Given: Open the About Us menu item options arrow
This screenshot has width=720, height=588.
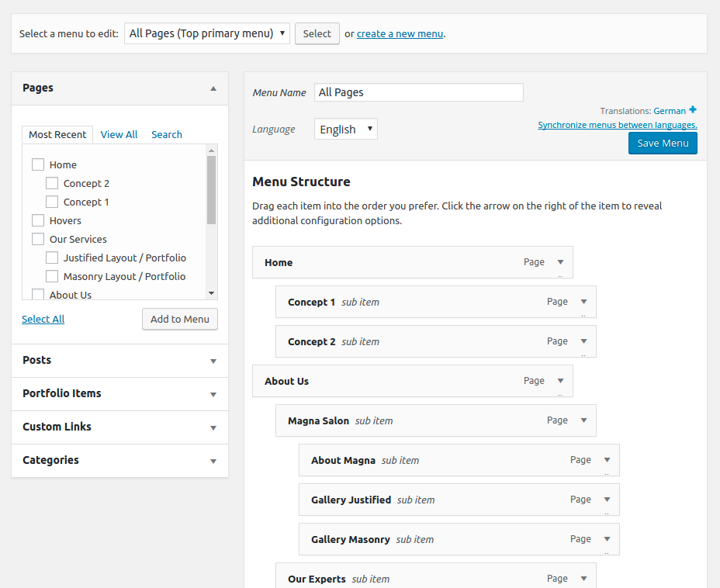Looking at the screenshot, I should click(560, 381).
